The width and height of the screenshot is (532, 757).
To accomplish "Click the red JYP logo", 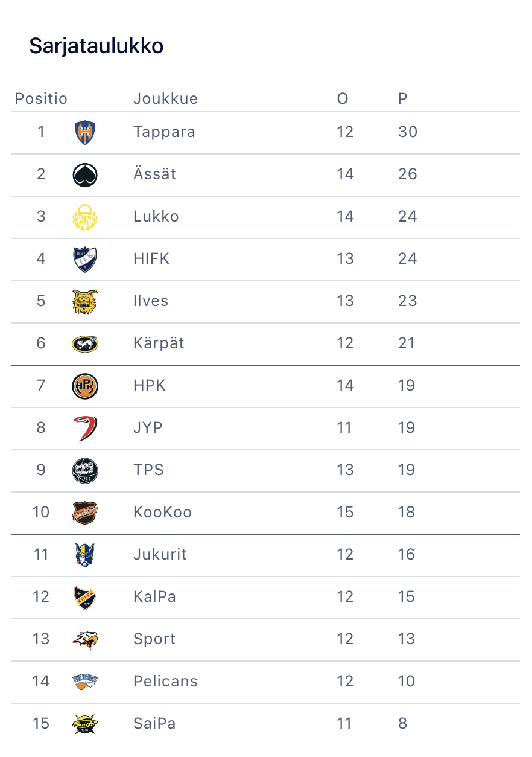I will point(85,428).
